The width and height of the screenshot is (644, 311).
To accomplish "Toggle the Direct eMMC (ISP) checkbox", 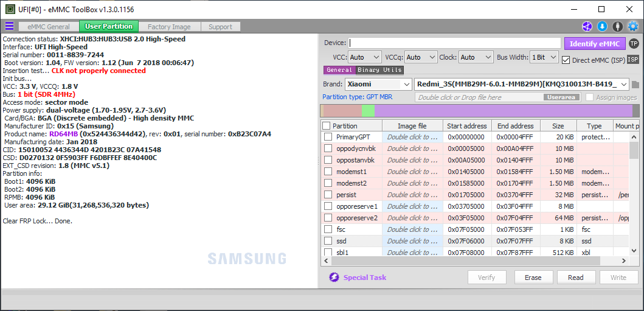I will click(x=566, y=60).
